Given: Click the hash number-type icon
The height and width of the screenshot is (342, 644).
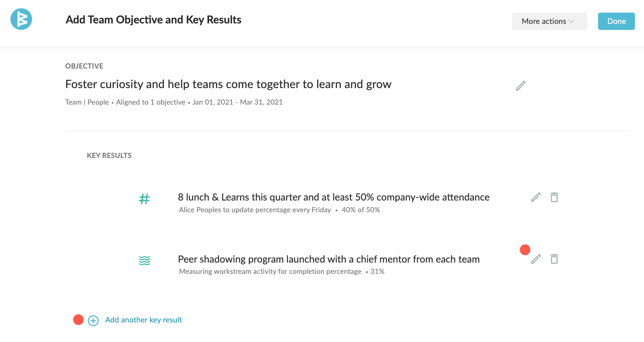Looking at the screenshot, I should click(144, 199).
